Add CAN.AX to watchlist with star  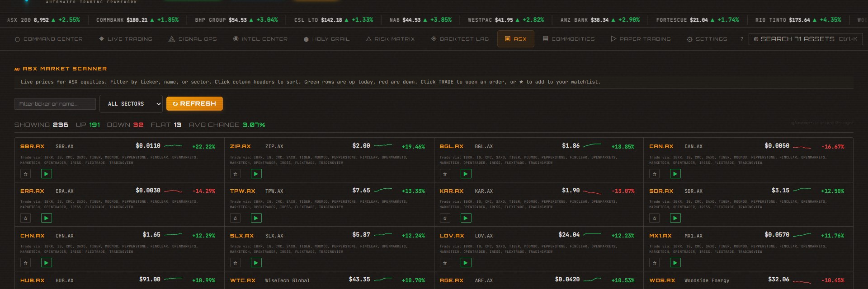[x=654, y=174]
